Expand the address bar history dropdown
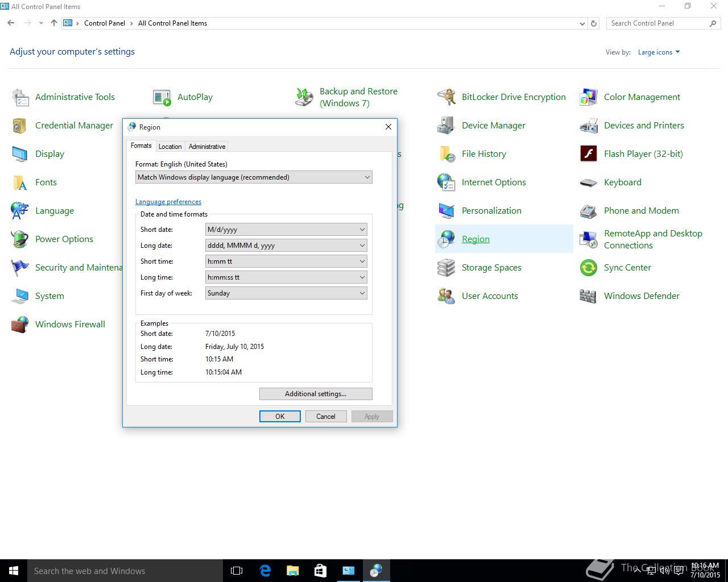This screenshot has width=728, height=582. click(x=582, y=23)
